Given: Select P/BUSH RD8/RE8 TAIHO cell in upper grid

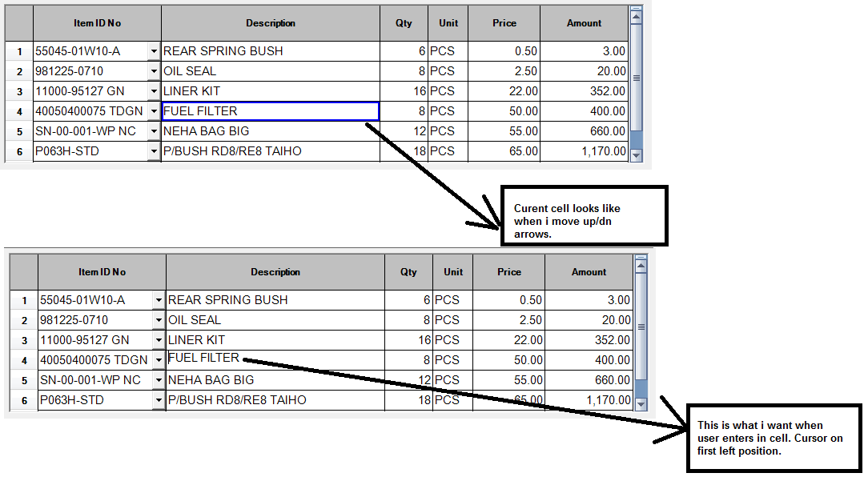Looking at the screenshot, I should pyautogui.click(x=271, y=151).
